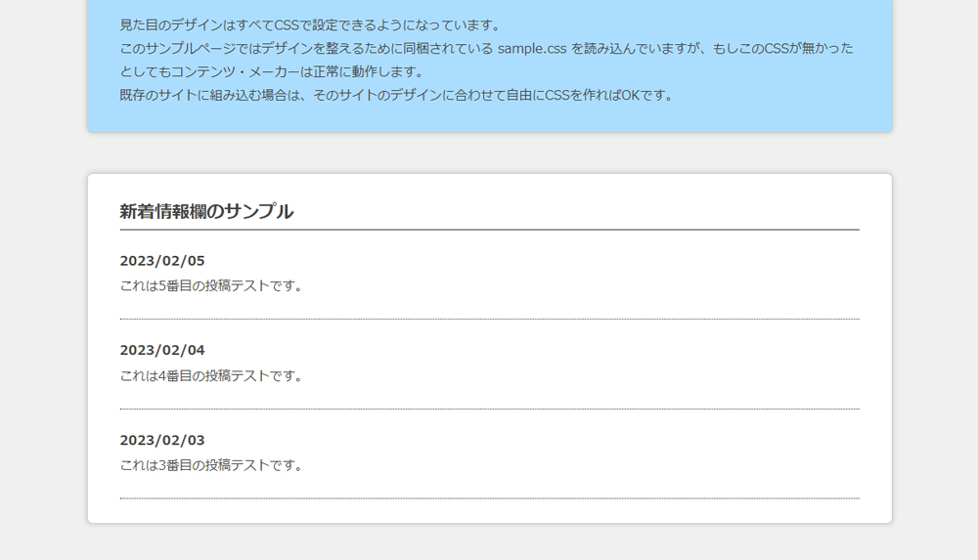Click the line starting 既存のサイトに組み込む場合は
Viewport: 978px width, 560px height.
click(397, 96)
